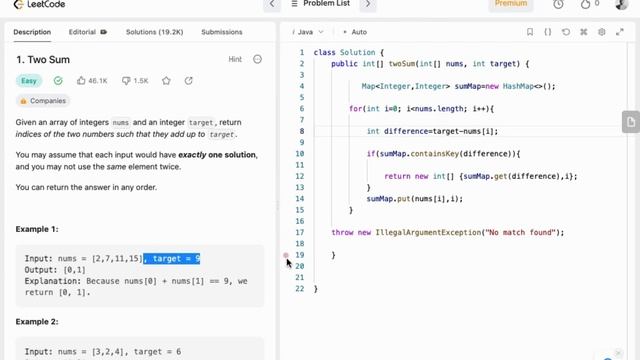Click the 'Example 2:' heading
The image size is (640, 360).
[37, 322]
